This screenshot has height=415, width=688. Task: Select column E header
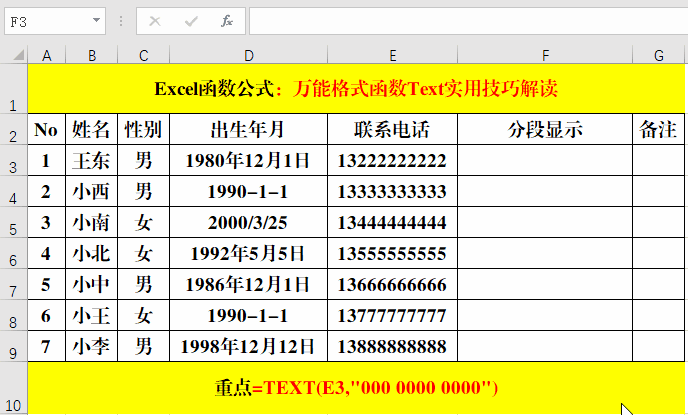coord(392,56)
